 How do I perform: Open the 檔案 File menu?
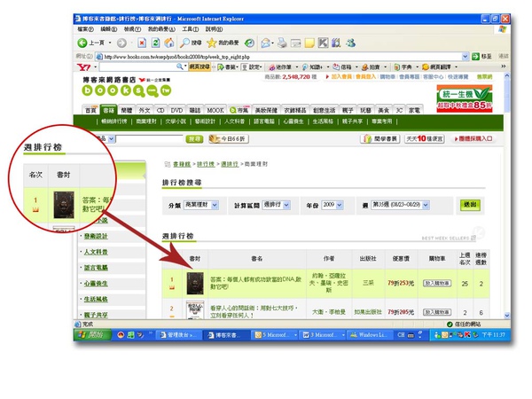pos(85,29)
